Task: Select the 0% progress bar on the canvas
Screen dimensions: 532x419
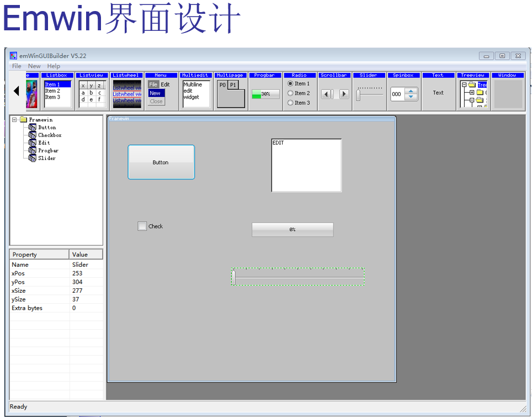Action: (292, 229)
